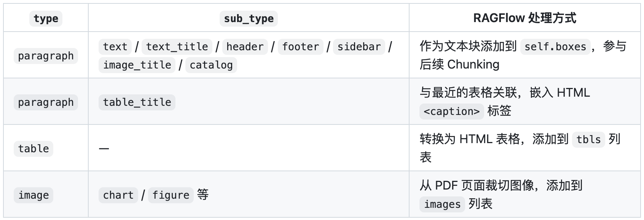Click the "table_title" code tag
Viewport: 644px width, 220px height.
137,102
